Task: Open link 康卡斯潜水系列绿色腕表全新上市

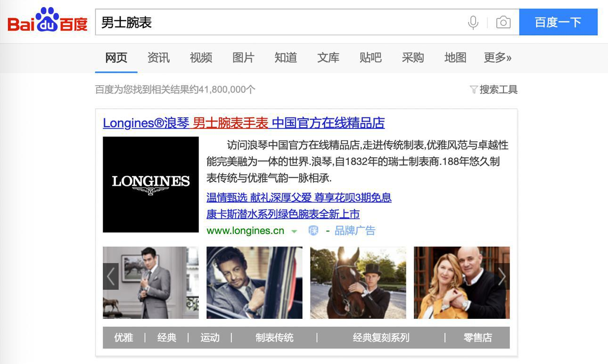Action: click(283, 214)
